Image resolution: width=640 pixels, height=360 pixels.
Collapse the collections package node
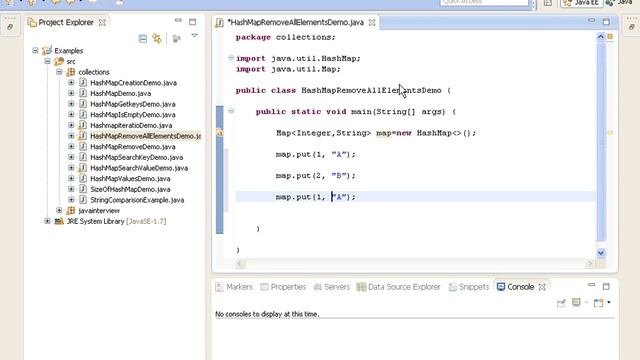[59, 72]
